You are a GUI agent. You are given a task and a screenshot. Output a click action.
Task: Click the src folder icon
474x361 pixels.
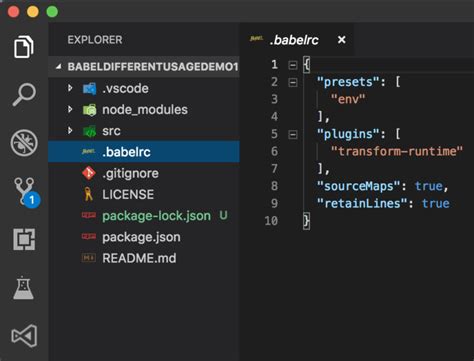coord(89,131)
